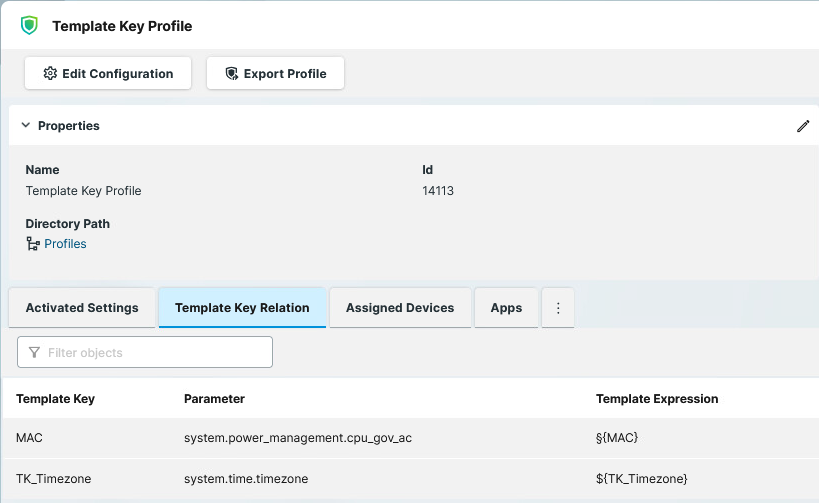Select the MAC template key row

[30, 438]
